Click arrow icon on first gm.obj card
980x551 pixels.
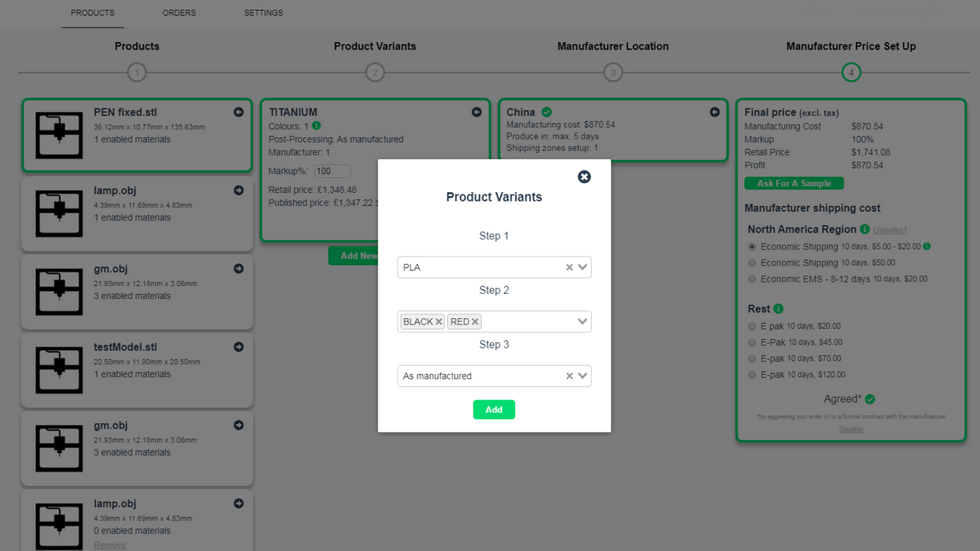tap(239, 269)
